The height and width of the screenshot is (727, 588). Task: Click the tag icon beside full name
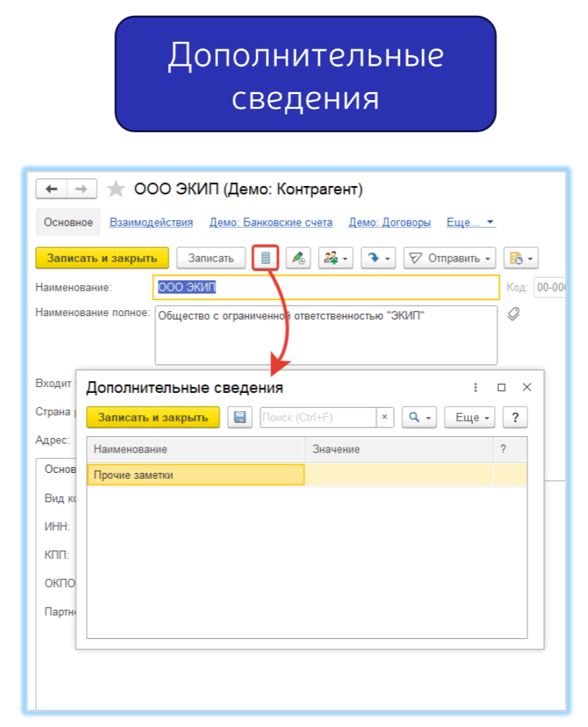[x=513, y=314]
